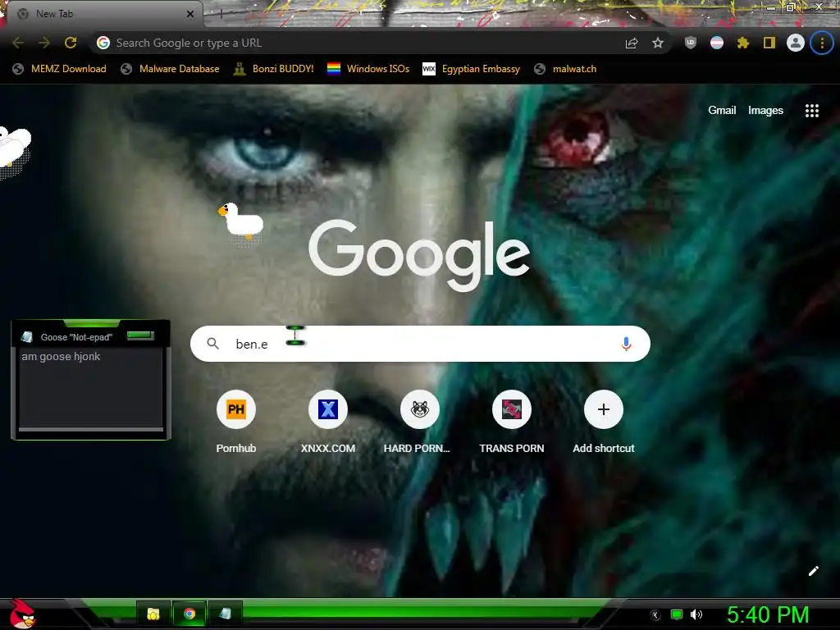The image size is (840, 630).
Task: Click the green button on Not-epad title
Action: (140, 336)
